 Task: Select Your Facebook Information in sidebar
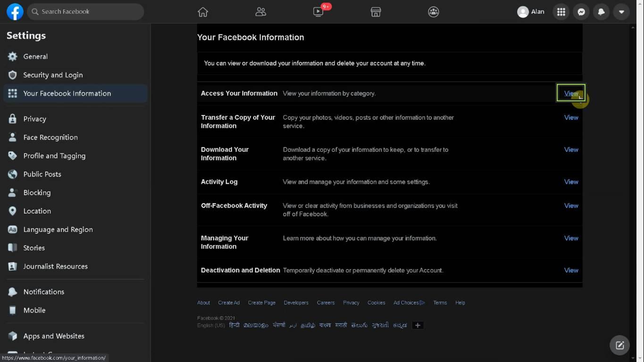(75, 93)
